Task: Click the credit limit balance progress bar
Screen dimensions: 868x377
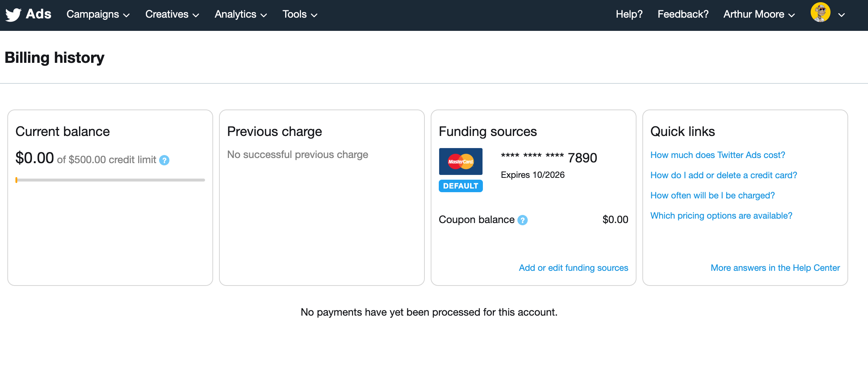Action: pos(110,180)
